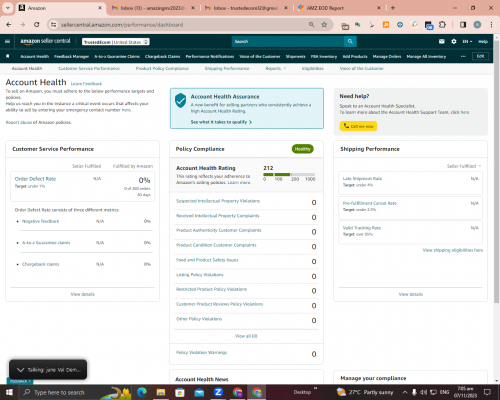Open Eligibilities subnav tab
The width and height of the screenshot is (500, 400).
[313, 68]
